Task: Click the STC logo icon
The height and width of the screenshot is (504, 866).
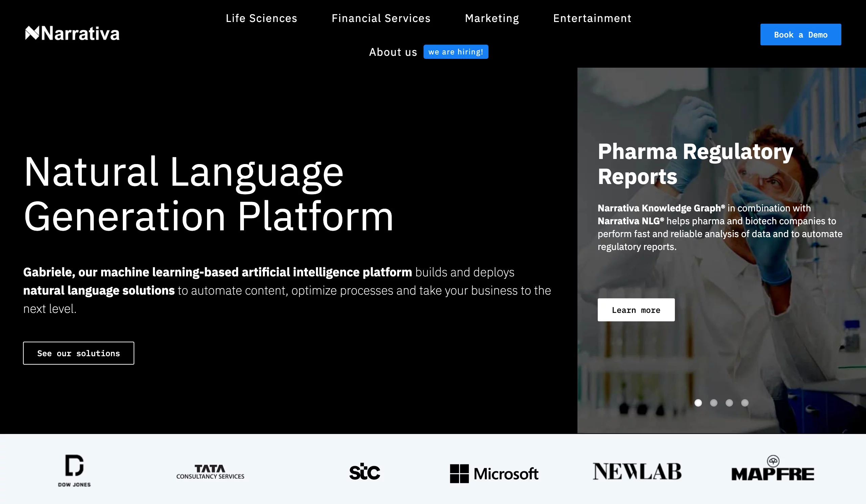Action: [365, 472]
